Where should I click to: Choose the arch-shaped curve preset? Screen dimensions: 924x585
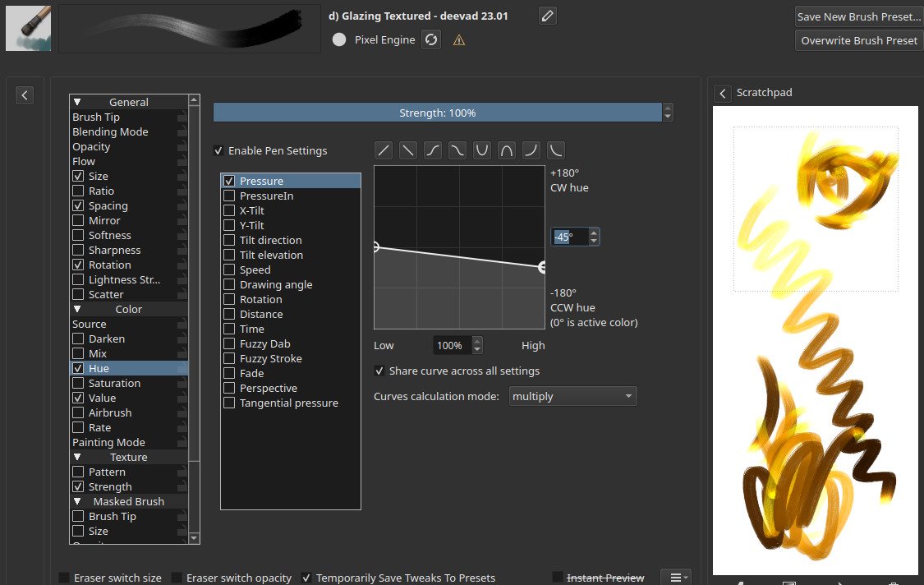(507, 150)
